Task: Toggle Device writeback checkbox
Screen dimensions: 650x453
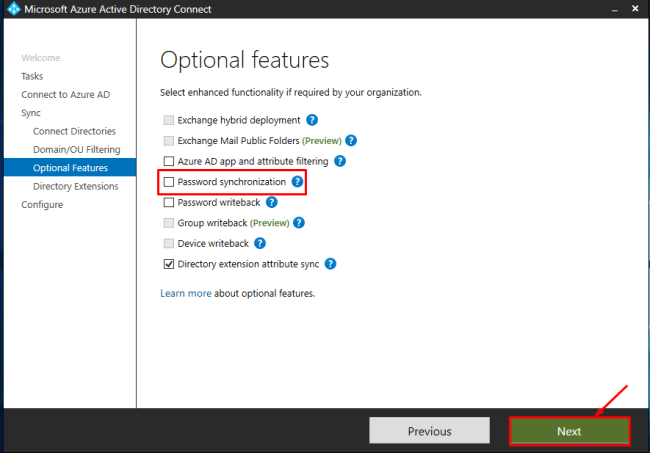Action: pos(169,243)
